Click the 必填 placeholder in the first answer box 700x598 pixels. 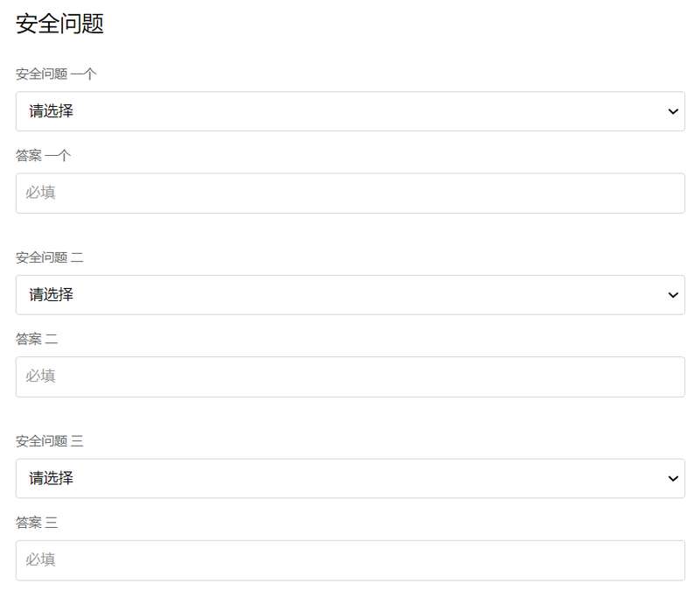(x=40, y=193)
